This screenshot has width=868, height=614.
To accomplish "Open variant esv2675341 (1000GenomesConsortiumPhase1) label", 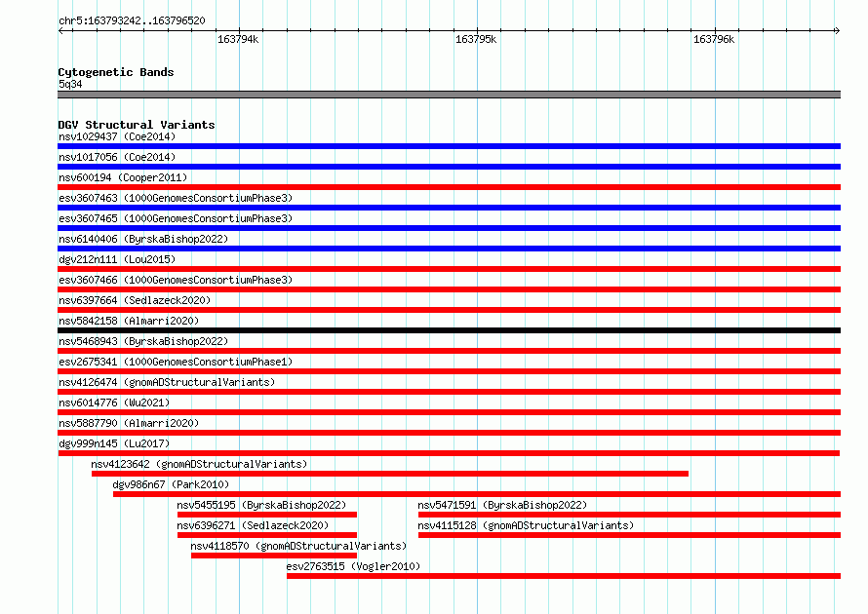I will pos(176,362).
